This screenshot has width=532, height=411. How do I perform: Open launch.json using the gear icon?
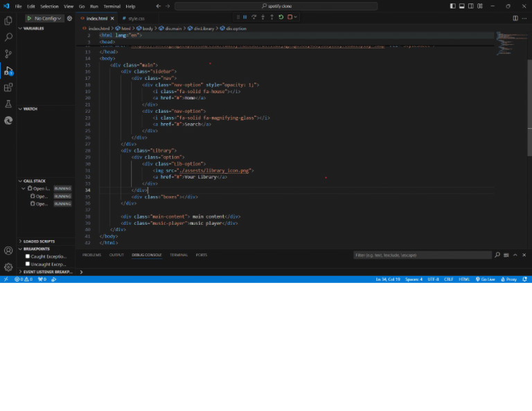click(x=69, y=18)
